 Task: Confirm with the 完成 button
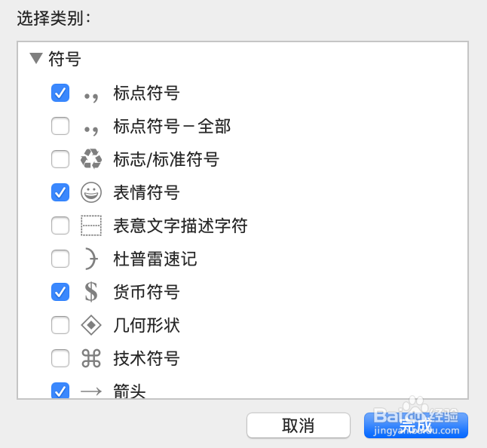click(416, 425)
